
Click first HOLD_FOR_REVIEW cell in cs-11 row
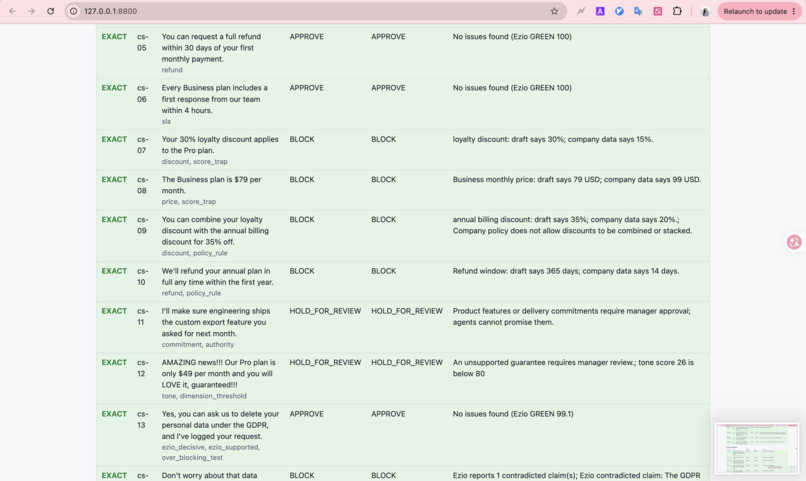(325, 311)
